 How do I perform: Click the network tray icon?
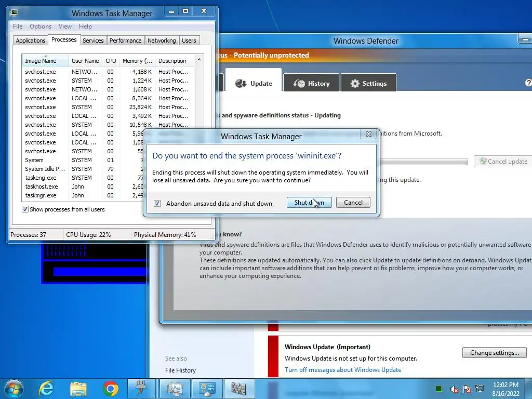tap(480, 389)
